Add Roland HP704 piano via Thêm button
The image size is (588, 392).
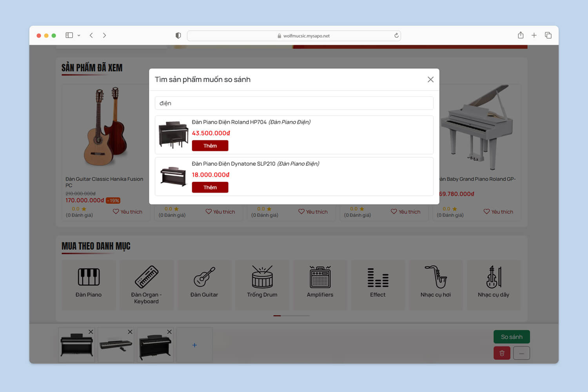(x=210, y=146)
